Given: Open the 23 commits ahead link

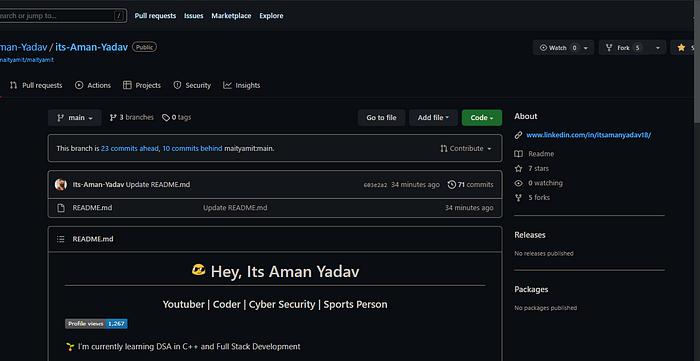Looking at the screenshot, I should click(x=130, y=148).
